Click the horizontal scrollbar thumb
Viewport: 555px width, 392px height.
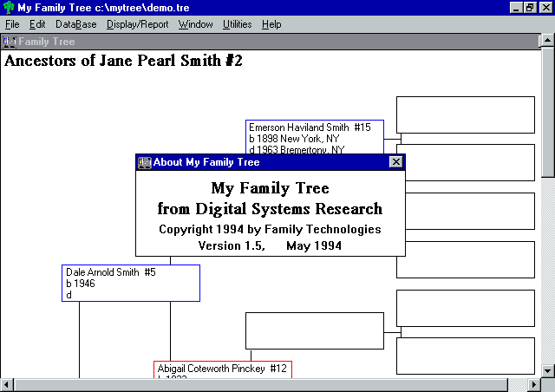pyautogui.click(x=260, y=384)
